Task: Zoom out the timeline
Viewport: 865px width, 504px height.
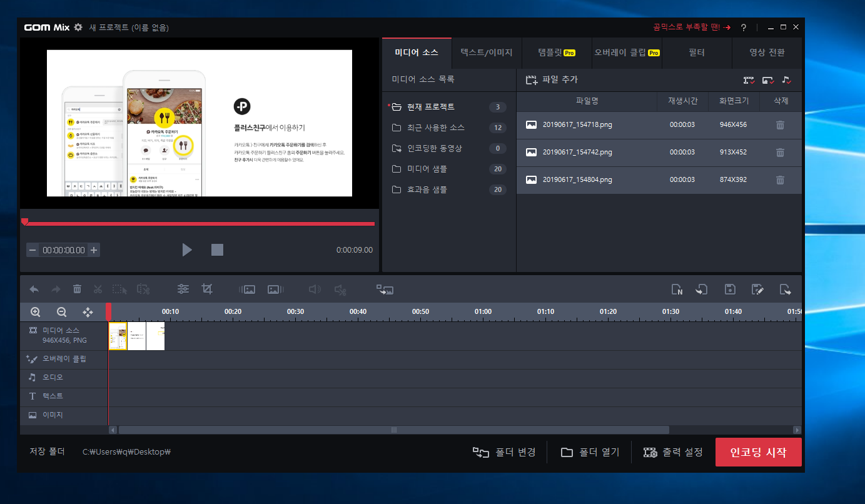Action: coord(62,312)
